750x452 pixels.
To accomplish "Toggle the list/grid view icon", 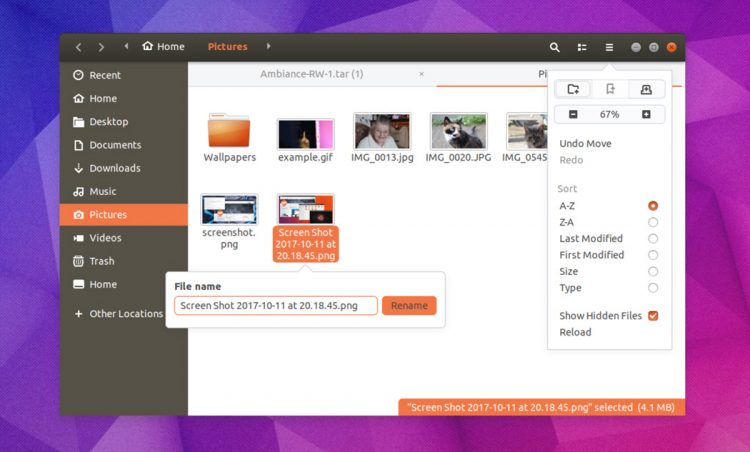I will 582,47.
